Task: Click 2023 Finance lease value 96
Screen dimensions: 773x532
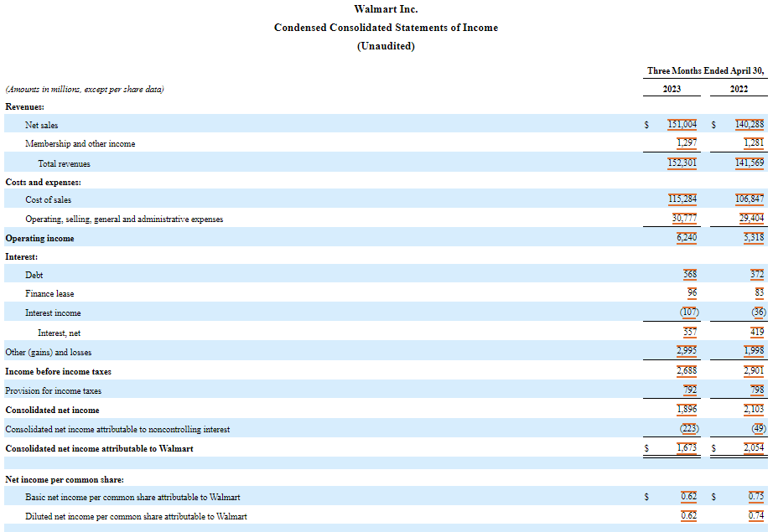Action: click(x=693, y=292)
